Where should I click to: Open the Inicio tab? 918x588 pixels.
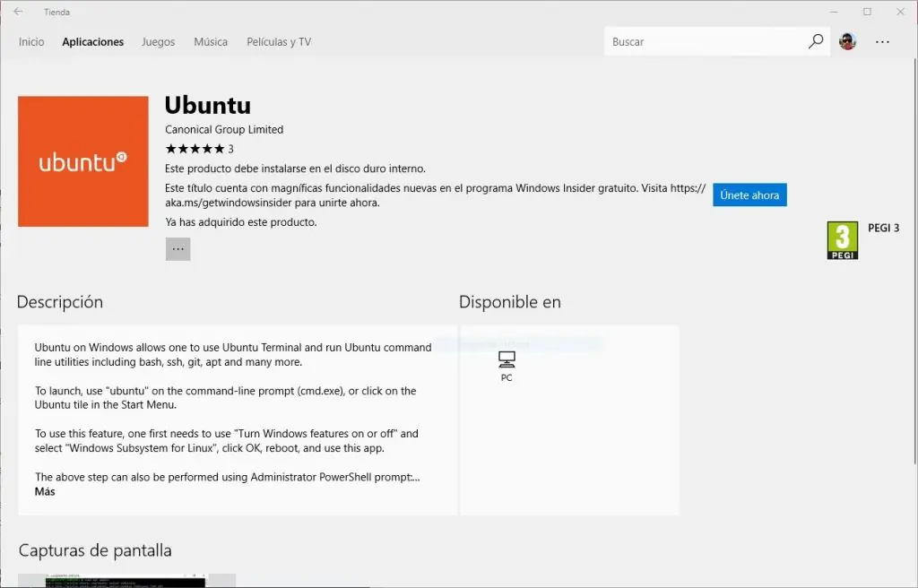tap(31, 41)
